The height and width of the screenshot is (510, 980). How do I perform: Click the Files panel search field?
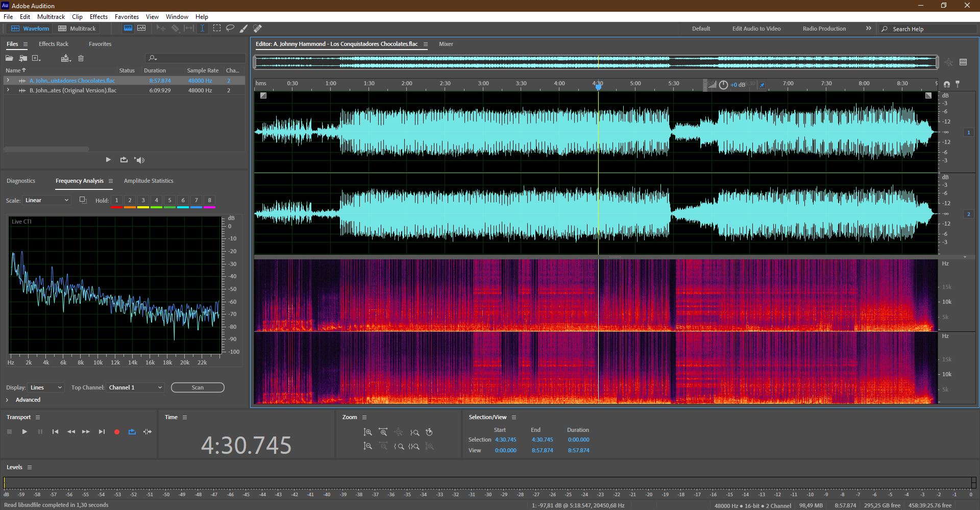(195, 58)
